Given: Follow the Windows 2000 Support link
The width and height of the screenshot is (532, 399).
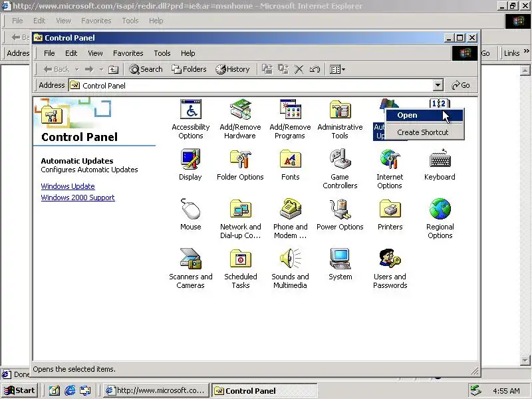Looking at the screenshot, I should pos(78,198).
